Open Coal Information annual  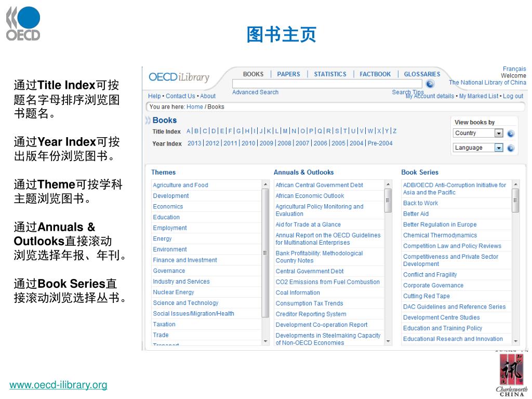298,292
